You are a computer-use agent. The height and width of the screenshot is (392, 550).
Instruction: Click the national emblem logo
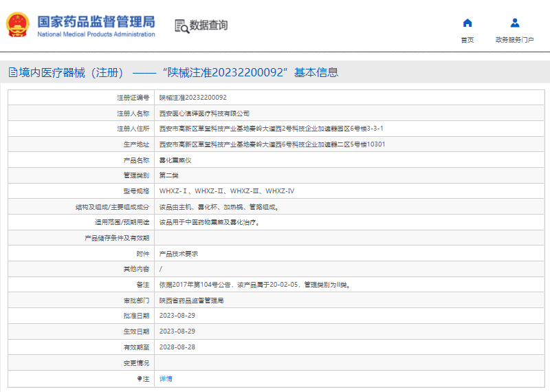click(18, 25)
